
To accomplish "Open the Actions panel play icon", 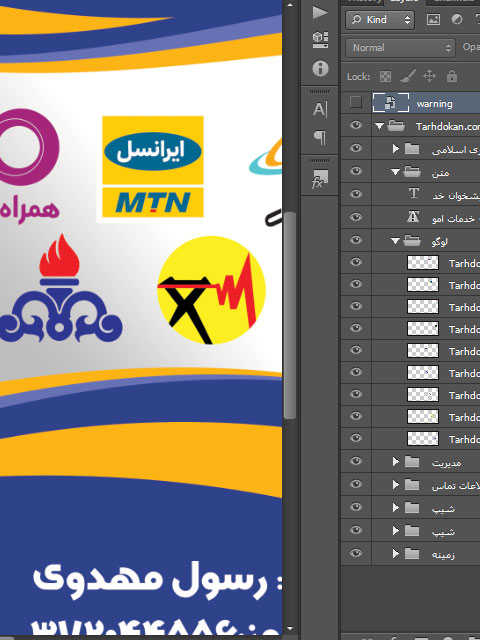I will pos(320,12).
